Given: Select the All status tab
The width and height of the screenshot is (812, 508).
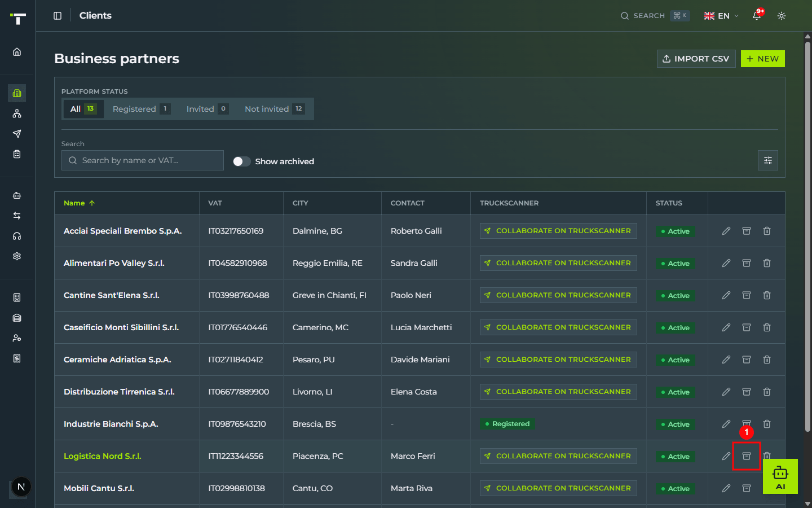Looking at the screenshot, I should pos(83,109).
